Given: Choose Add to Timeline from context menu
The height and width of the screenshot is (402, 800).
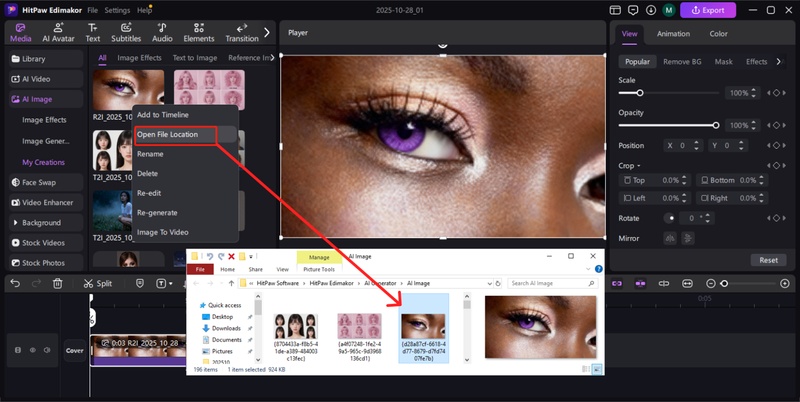Looking at the screenshot, I should [x=163, y=115].
